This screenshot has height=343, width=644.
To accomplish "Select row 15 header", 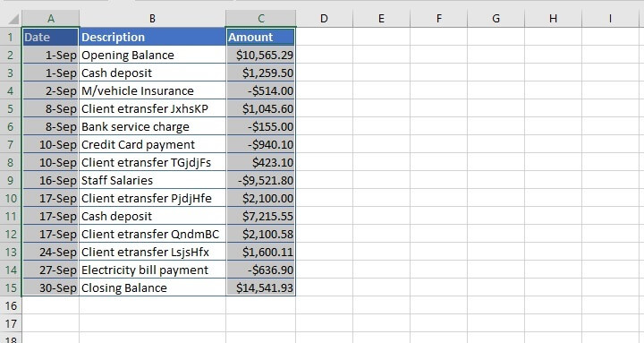I will point(11,287).
